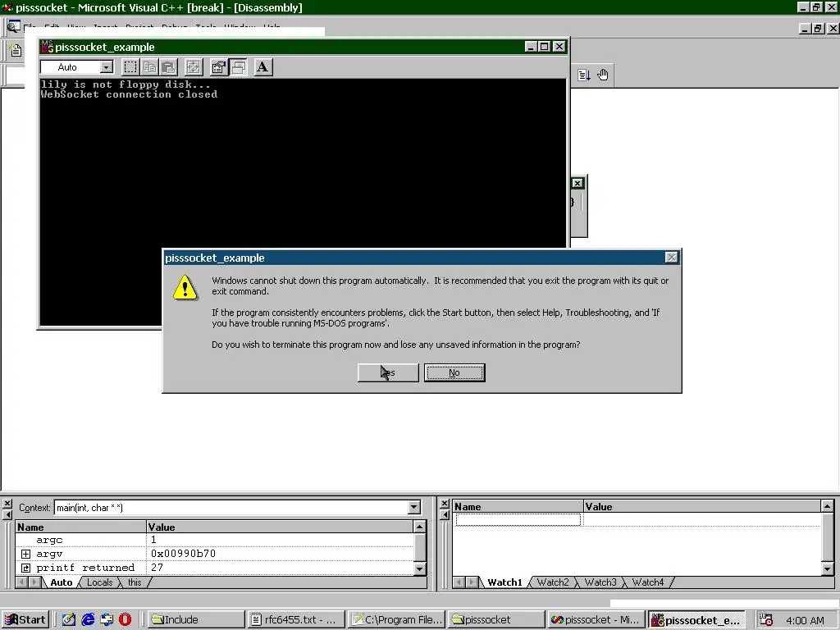Image resolution: width=840 pixels, height=630 pixels.
Task: Click the Value column header in Watch window
Action: (x=702, y=506)
